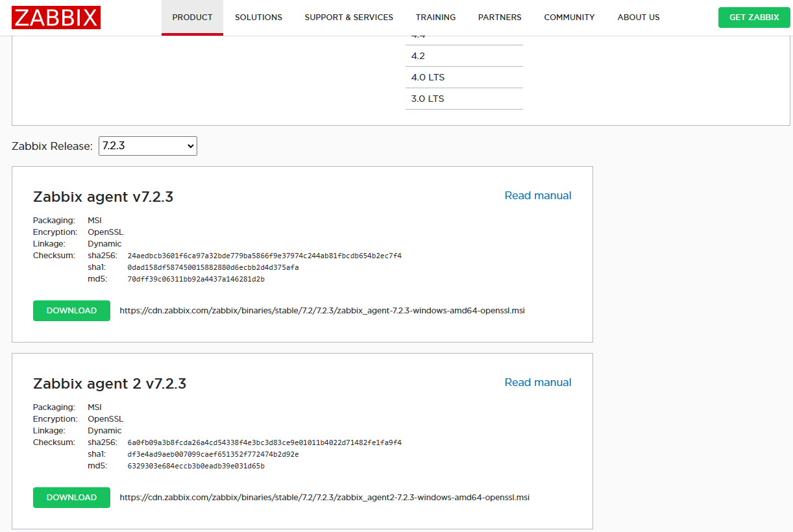Open the PRODUCT menu item

pyautogui.click(x=192, y=18)
